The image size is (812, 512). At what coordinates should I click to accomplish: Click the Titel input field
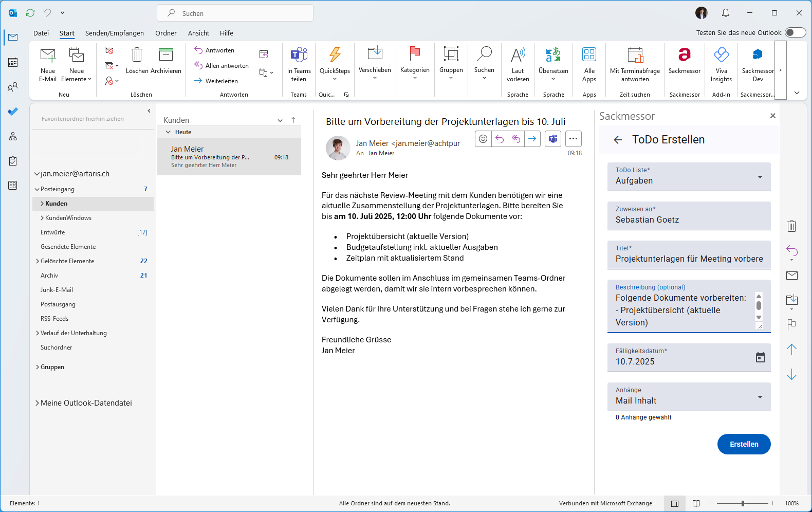689,259
